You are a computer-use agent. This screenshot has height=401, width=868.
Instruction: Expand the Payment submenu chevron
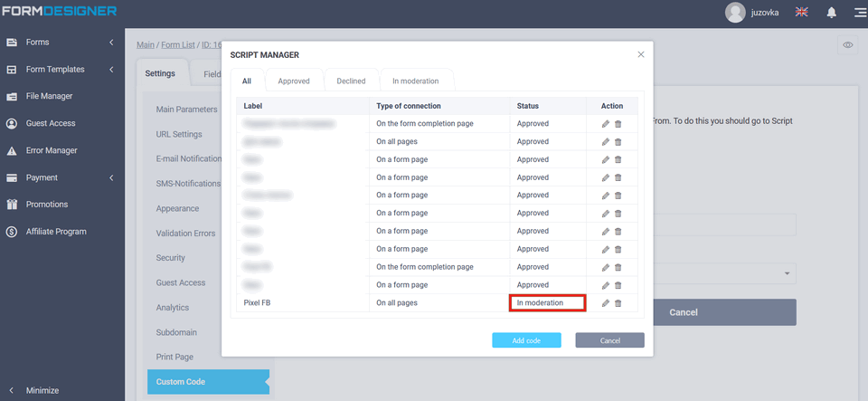click(x=111, y=177)
